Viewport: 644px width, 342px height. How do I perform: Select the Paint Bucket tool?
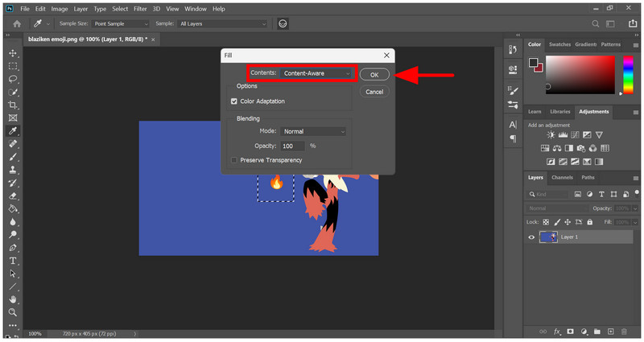13,208
